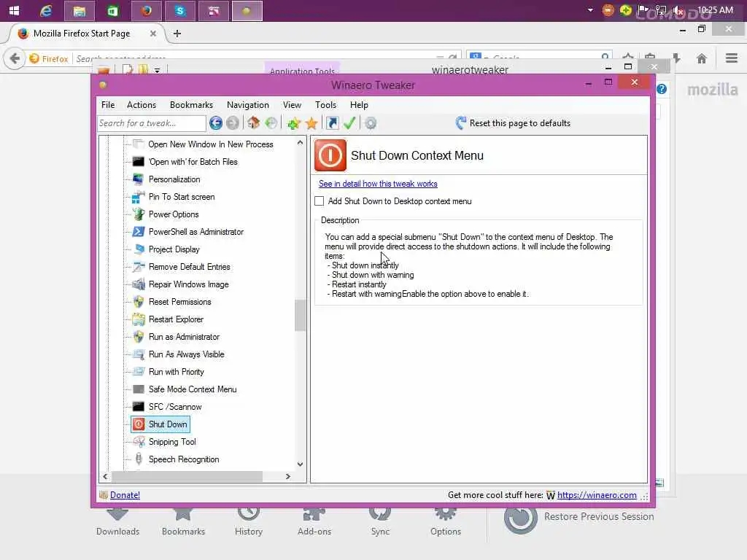
Task: Click Personalization icon in the tree
Action: click(138, 179)
